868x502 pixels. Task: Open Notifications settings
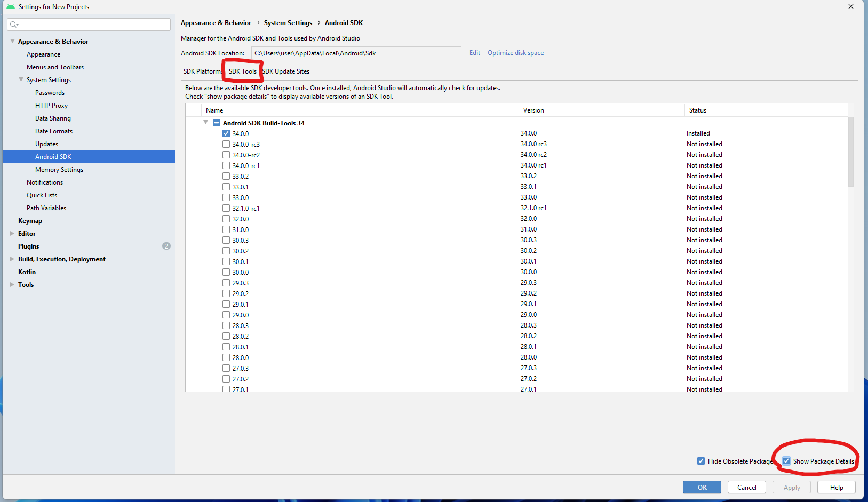coord(45,182)
